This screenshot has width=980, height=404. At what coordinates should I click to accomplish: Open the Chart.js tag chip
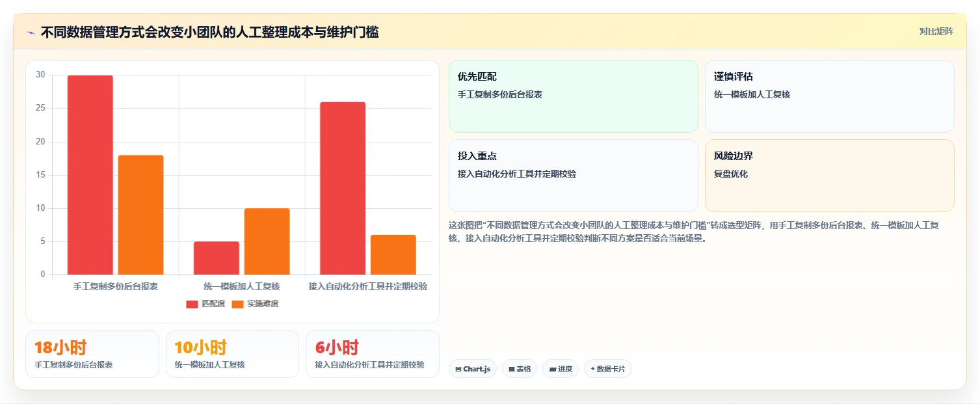point(473,369)
